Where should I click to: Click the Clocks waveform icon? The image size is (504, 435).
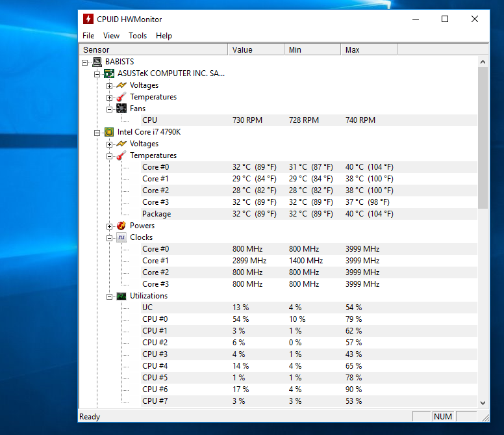tap(121, 237)
